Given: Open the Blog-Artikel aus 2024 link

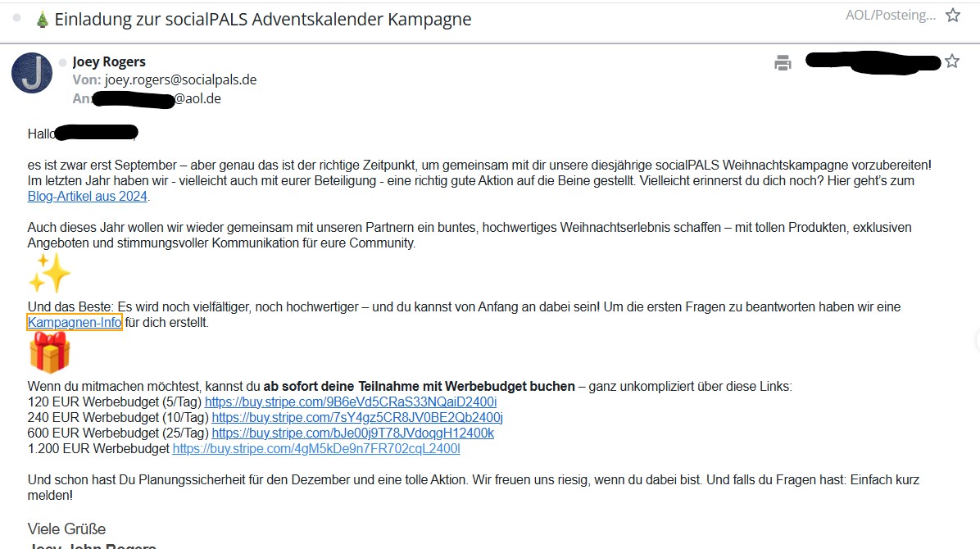Looking at the screenshot, I should (88, 196).
